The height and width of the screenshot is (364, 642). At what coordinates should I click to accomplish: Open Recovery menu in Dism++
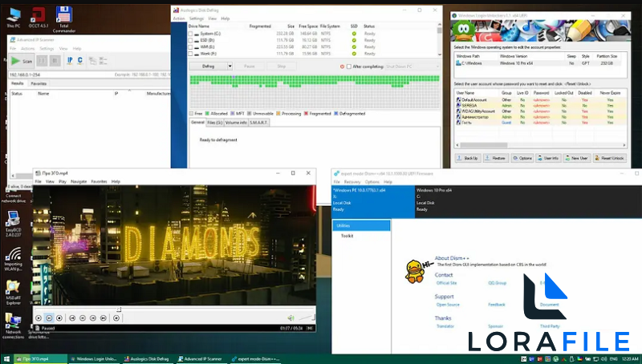point(352,182)
